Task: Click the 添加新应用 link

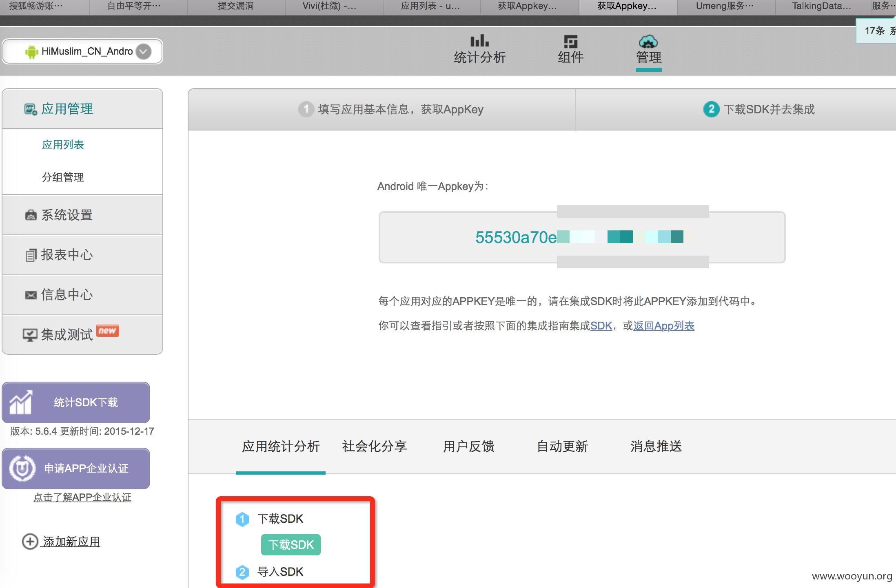Action: point(71,542)
